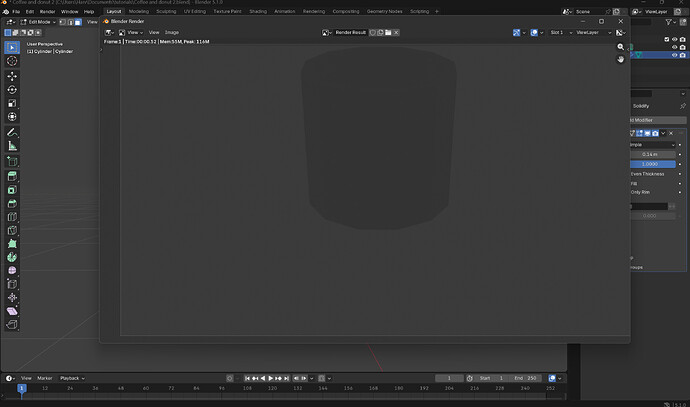Open image folder icon beside Render Result

click(x=388, y=33)
